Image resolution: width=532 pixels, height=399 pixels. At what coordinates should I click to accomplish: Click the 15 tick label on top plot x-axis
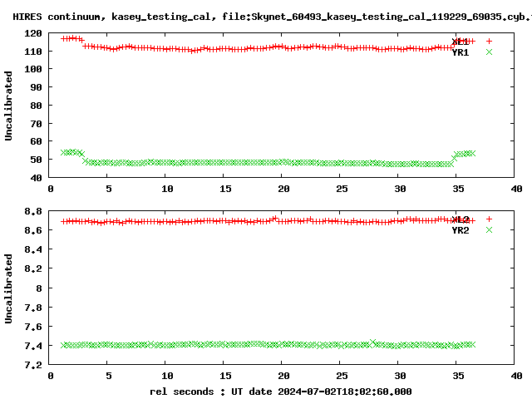[225, 189]
